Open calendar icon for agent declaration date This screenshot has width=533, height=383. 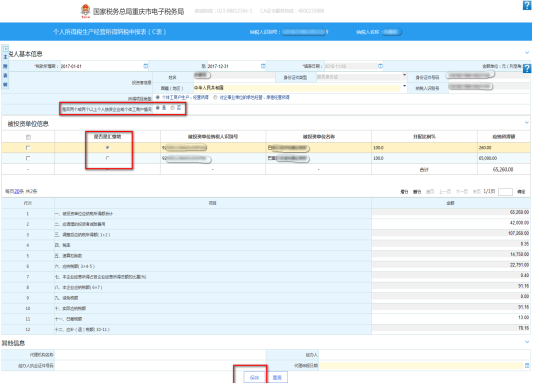click(527, 365)
